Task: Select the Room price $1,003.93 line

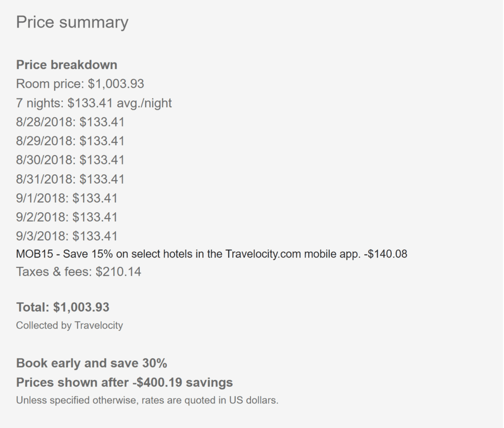Action: (x=80, y=84)
